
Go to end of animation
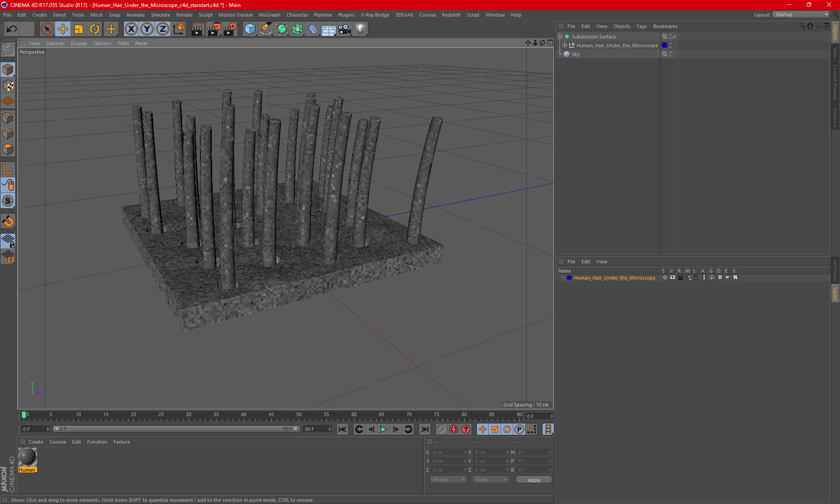424,429
